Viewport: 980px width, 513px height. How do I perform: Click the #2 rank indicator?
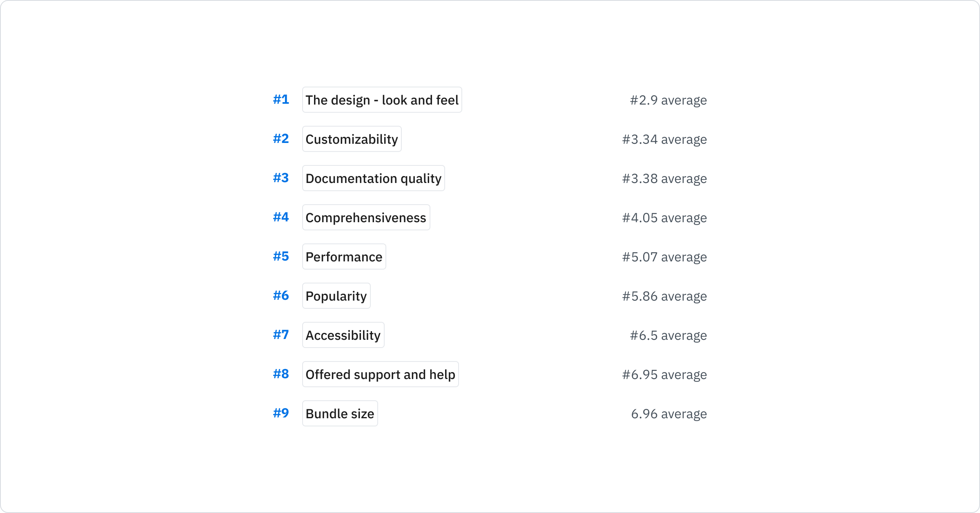click(281, 139)
